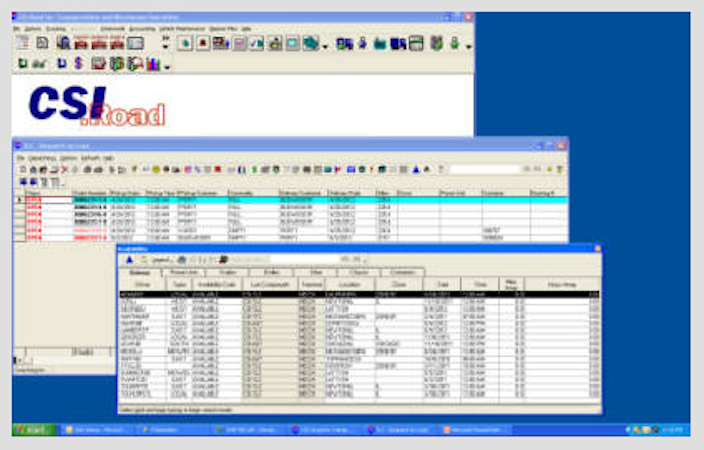Click the Location column header in Availability grid
This screenshot has width=704, height=450.
[x=350, y=284]
